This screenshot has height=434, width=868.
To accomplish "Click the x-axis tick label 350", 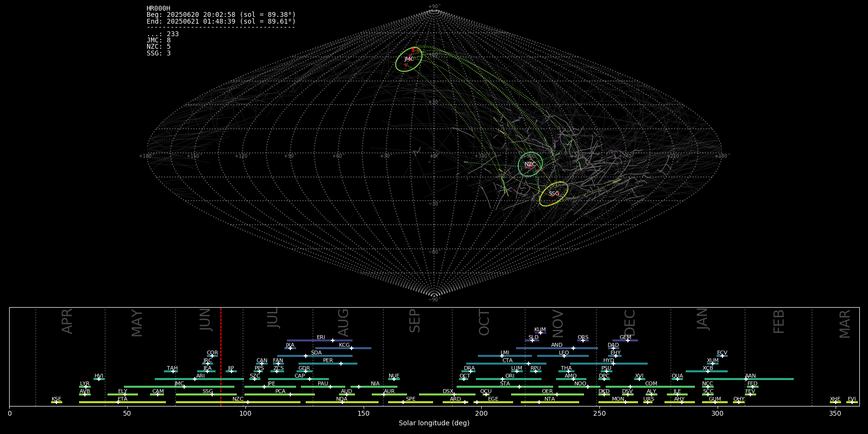I will [x=835, y=413].
